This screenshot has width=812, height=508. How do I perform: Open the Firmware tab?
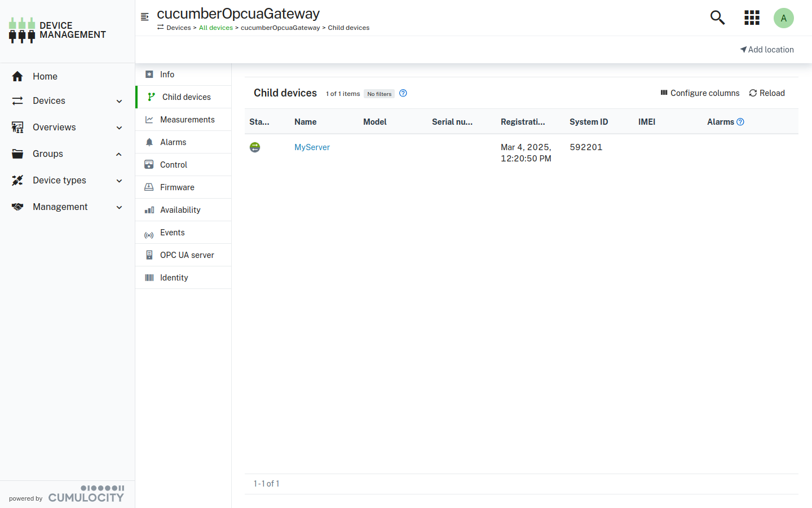(x=177, y=187)
